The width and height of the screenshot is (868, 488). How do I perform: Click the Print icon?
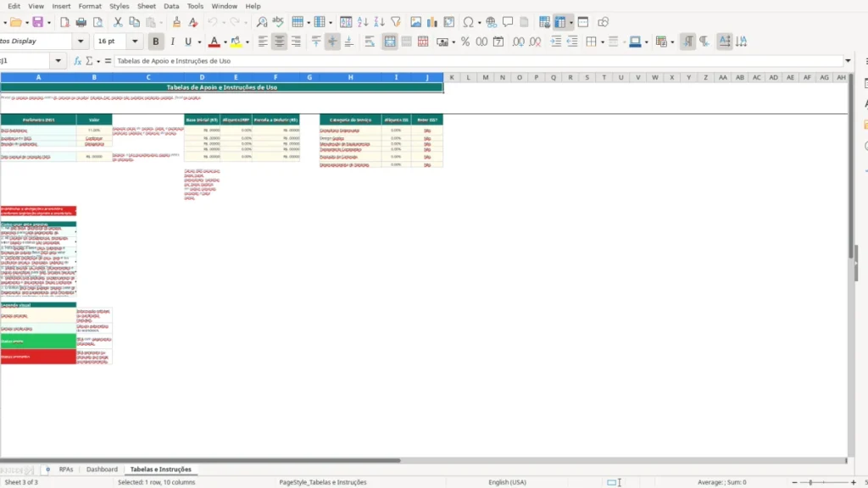click(81, 22)
